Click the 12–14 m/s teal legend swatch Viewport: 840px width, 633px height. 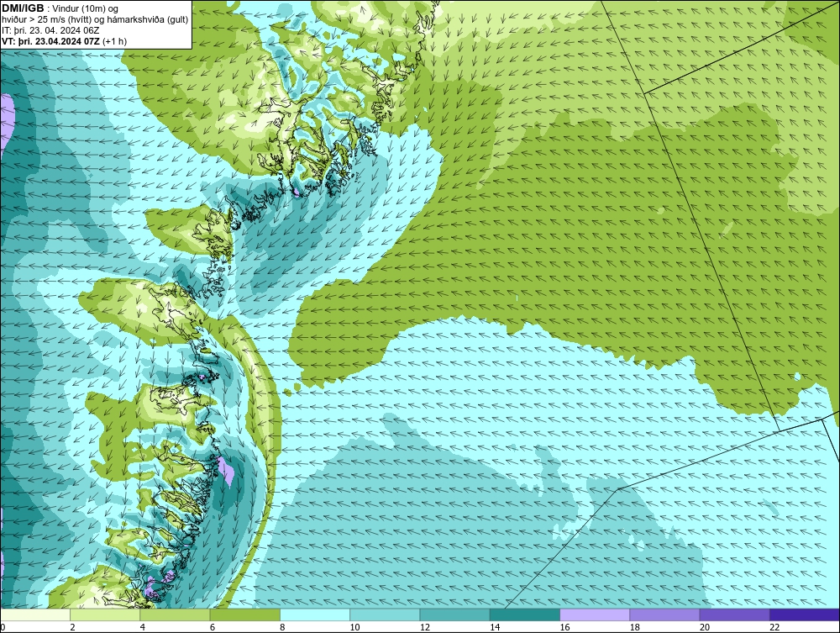(454, 615)
